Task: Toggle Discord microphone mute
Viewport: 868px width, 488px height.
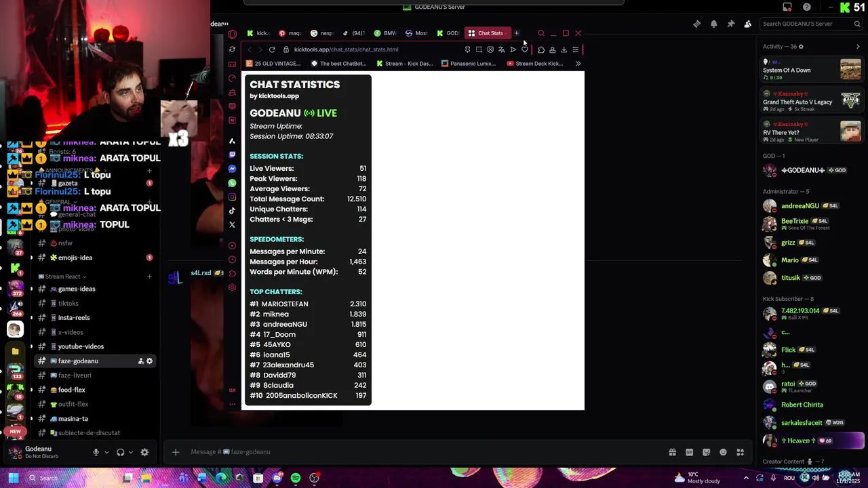Action: [96, 452]
